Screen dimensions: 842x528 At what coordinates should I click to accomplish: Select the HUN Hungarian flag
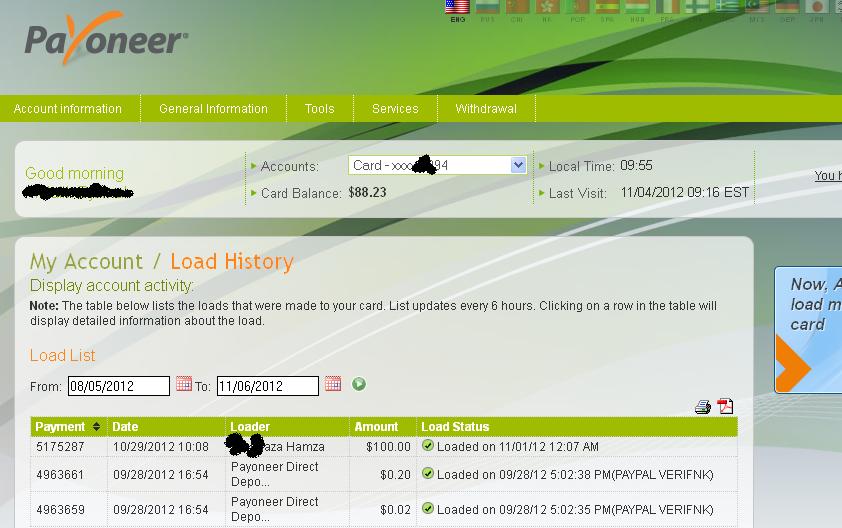[637, 7]
